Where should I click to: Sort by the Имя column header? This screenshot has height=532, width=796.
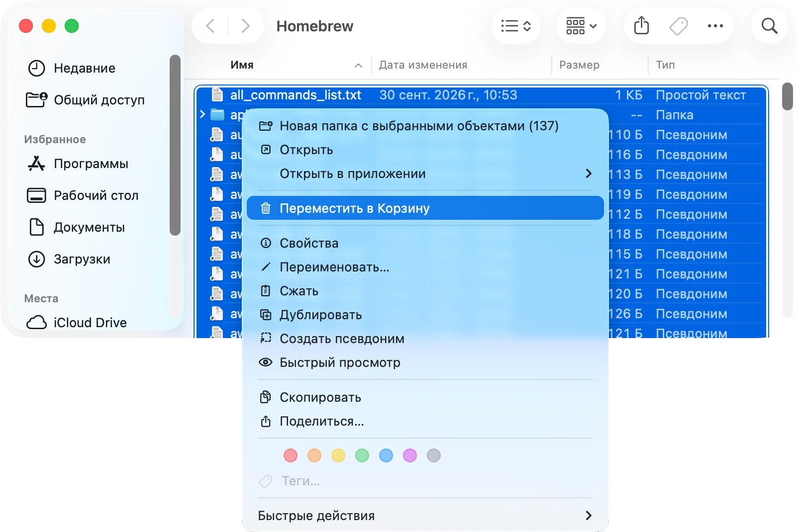(242, 65)
